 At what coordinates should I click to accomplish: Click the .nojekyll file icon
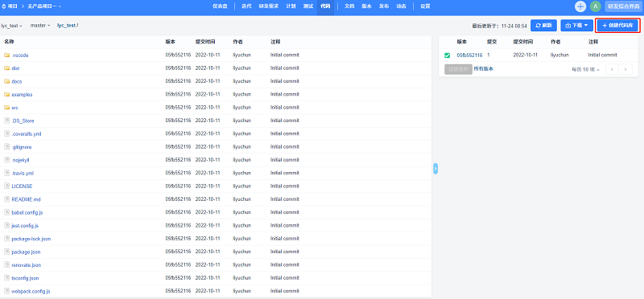(x=6, y=160)
